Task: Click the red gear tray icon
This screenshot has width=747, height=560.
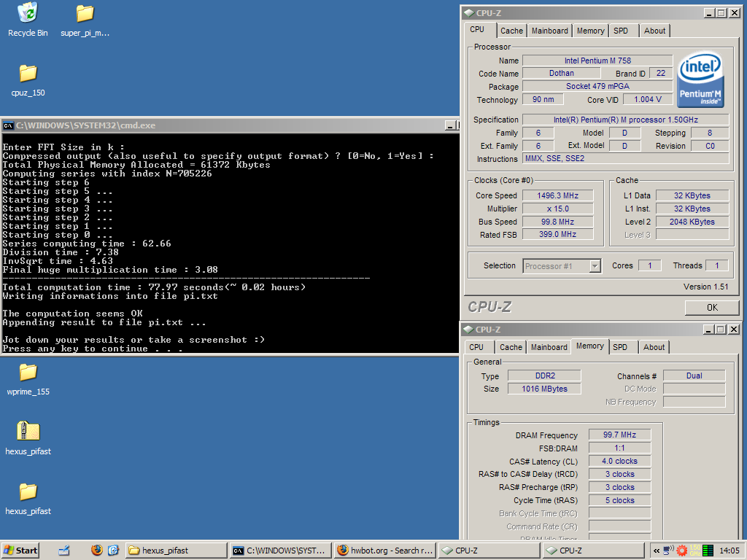Action: point(682,551)
